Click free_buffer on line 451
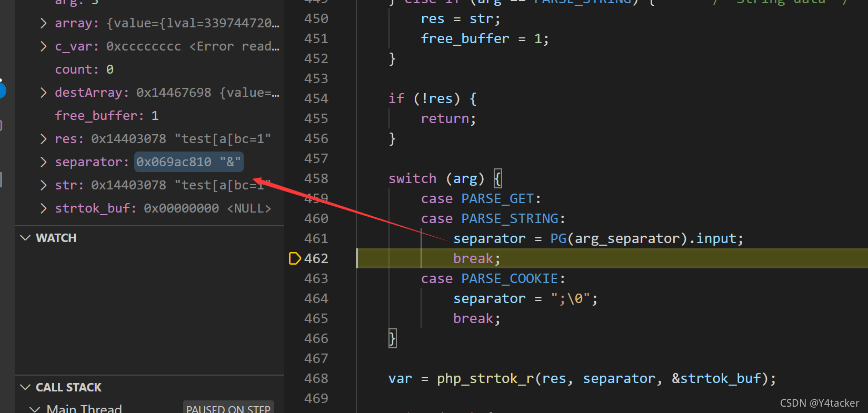The image size is (868, 413). (465, 38)
